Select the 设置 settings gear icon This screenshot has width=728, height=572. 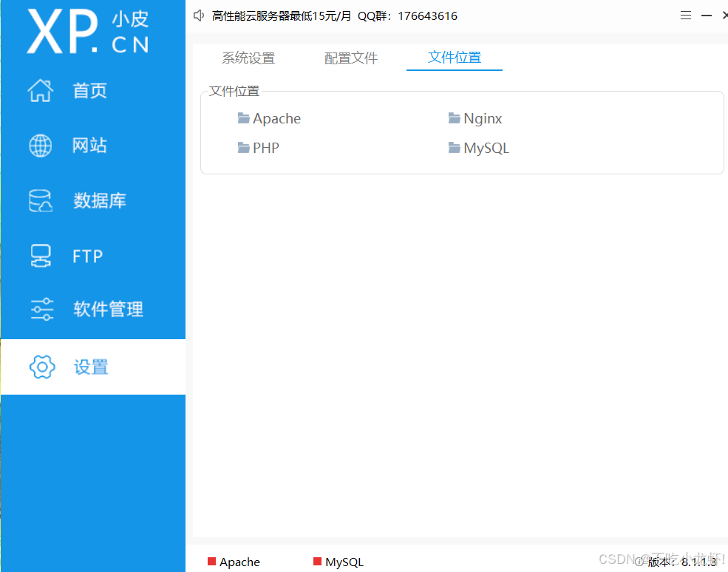point(42,367)
